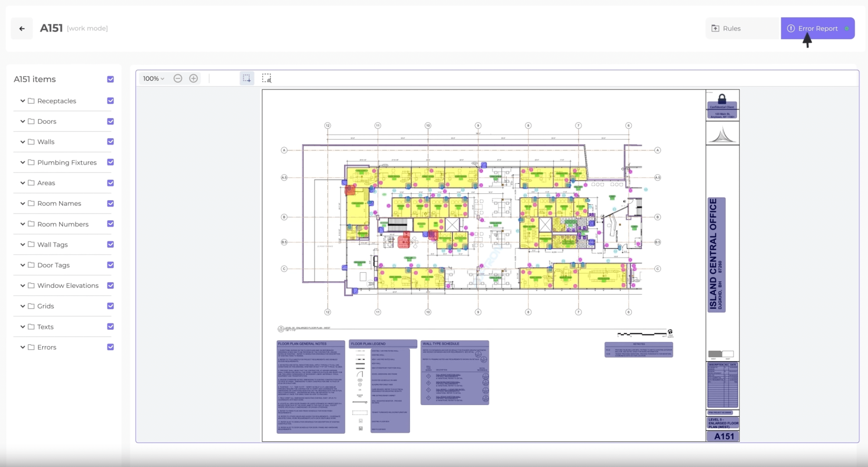Select the zoom-to-region marquee tool

point(266,78)
